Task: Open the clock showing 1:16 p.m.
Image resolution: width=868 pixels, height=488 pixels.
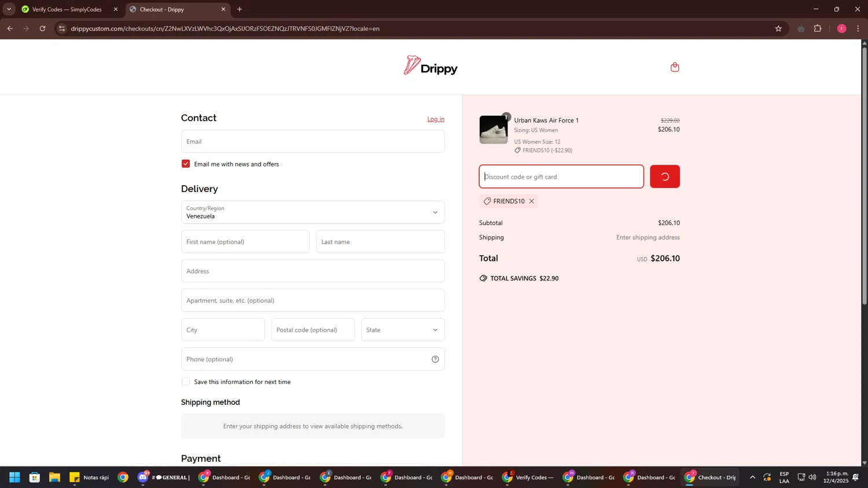Action: click(x=837, y=477)
